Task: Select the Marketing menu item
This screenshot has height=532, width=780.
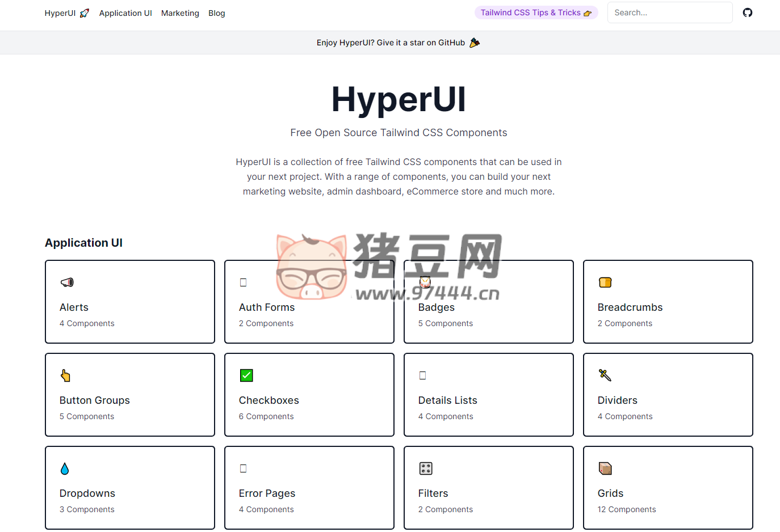Action: (x=180, y=12)
